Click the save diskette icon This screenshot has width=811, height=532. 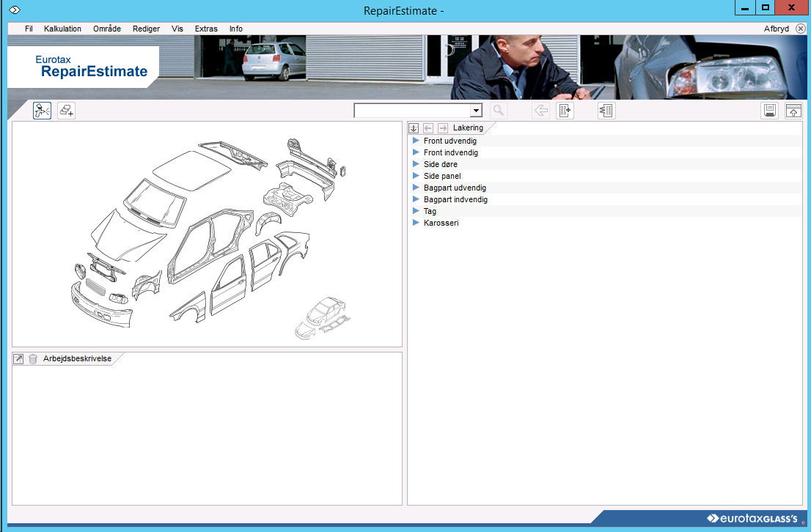coord(770,110)
